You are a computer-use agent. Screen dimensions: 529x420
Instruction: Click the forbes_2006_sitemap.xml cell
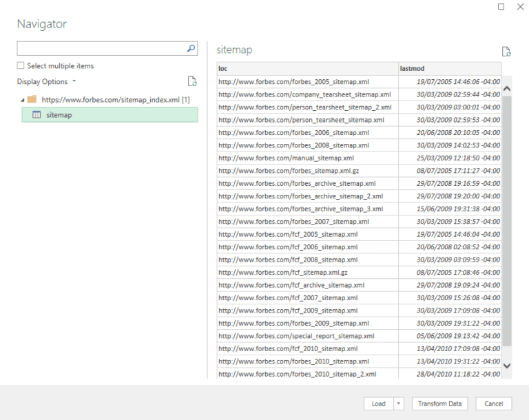pos(307,133)
